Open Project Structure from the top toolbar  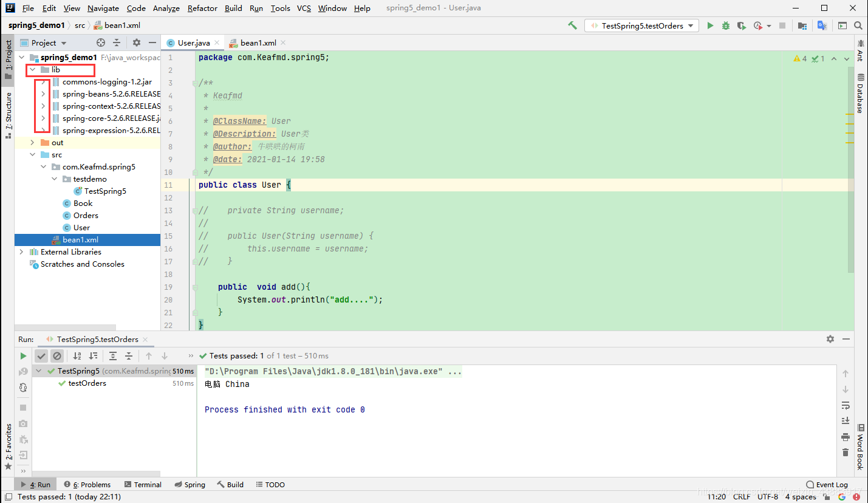pyautogui.click(x=802, y=26)
